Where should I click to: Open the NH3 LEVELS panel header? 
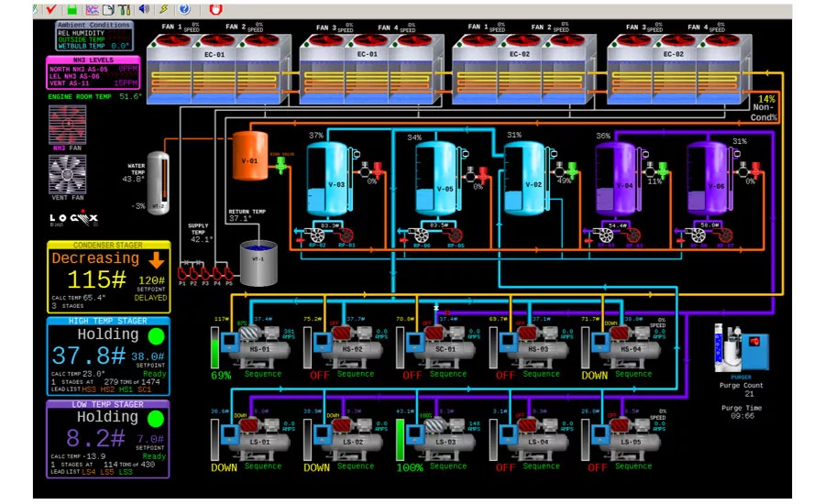pyautogui.click(x=93, y=60)
